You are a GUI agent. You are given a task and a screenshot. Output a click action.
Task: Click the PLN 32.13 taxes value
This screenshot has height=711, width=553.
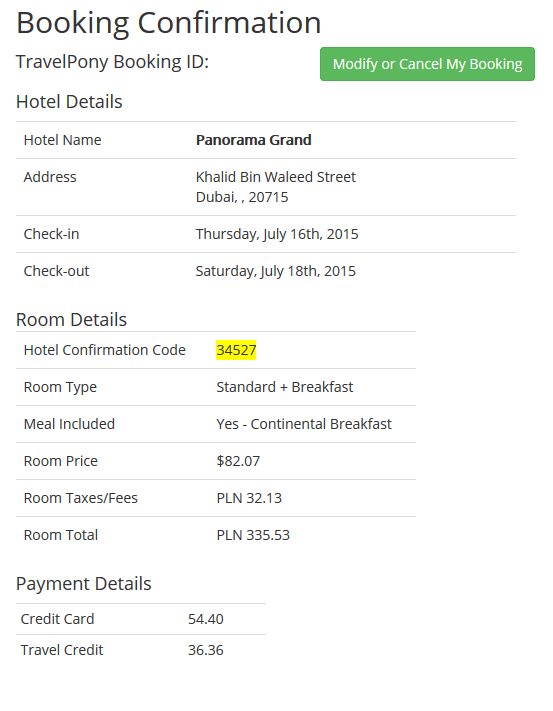[249, 498]
